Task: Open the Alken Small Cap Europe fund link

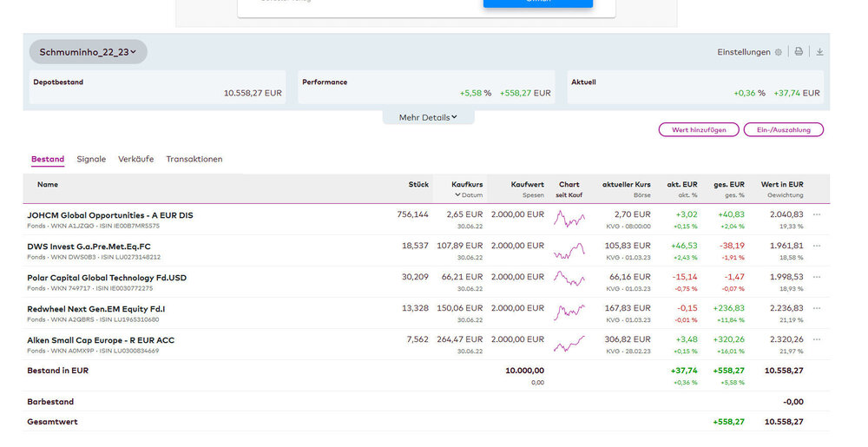Action: pos(101,340)
